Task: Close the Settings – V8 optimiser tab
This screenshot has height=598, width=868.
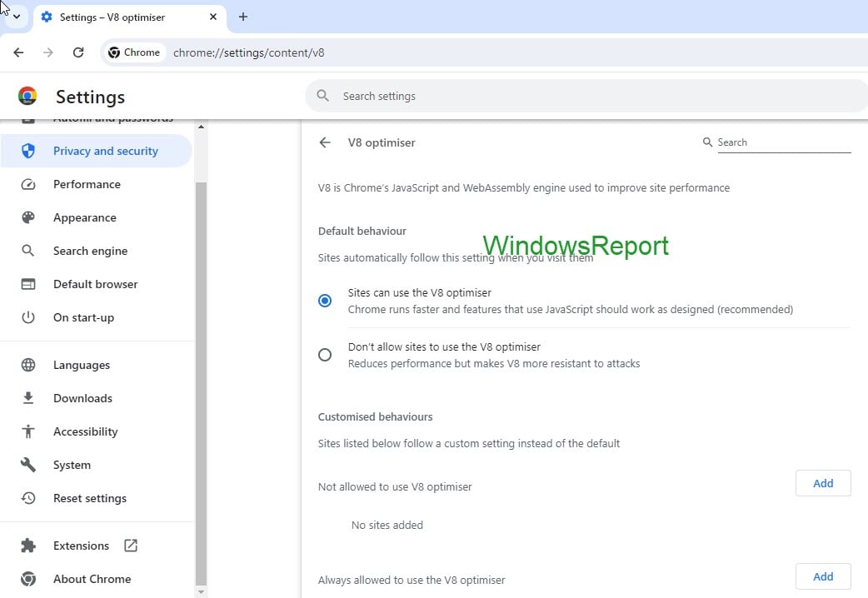Action: [213, 17]
